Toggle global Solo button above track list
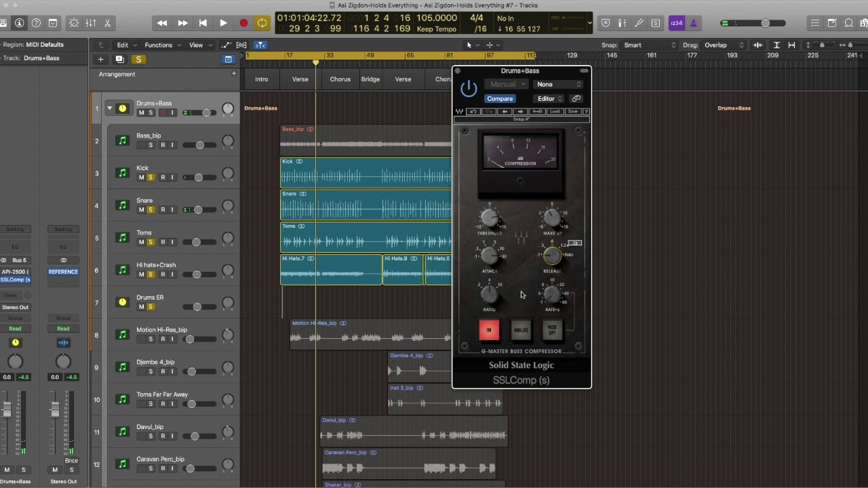Viewport: 868px width, 488px height. [x=138, y=59]
